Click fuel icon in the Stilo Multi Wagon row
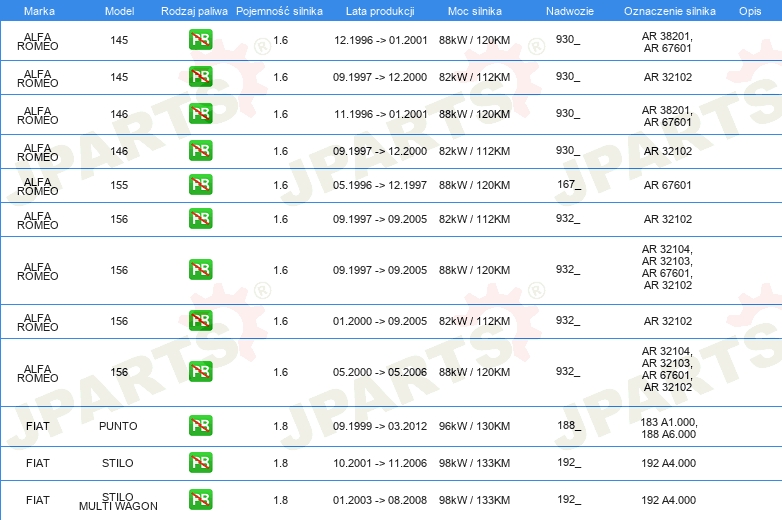Image resolution: width=782 pixels, height=520 pixels. point(200,500)
